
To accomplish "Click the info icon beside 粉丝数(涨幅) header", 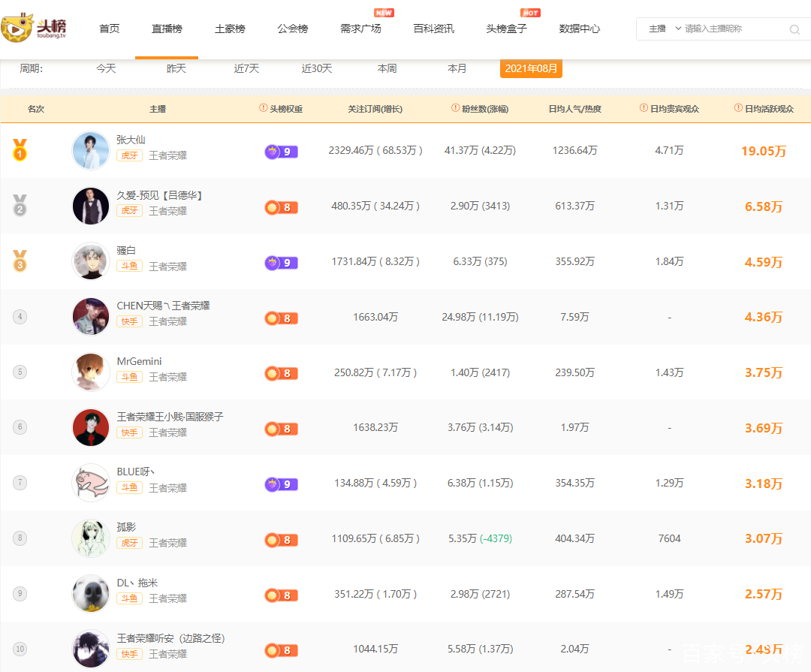I will click(455, 108).
